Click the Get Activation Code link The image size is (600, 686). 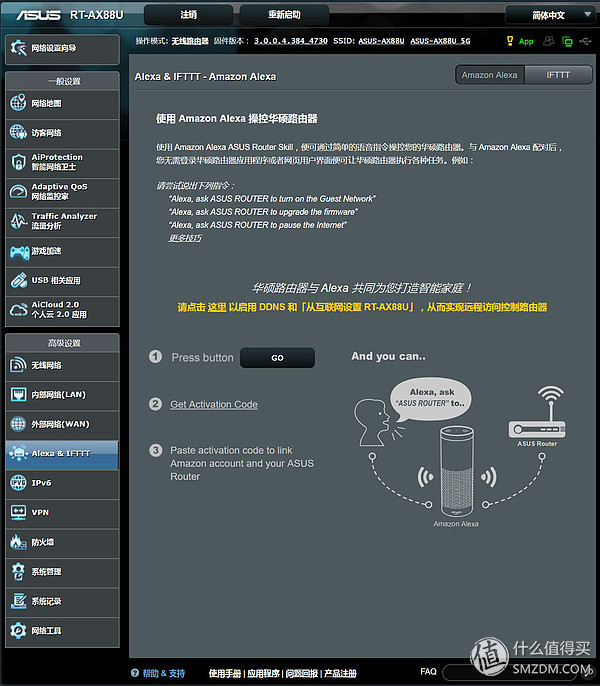214,404
